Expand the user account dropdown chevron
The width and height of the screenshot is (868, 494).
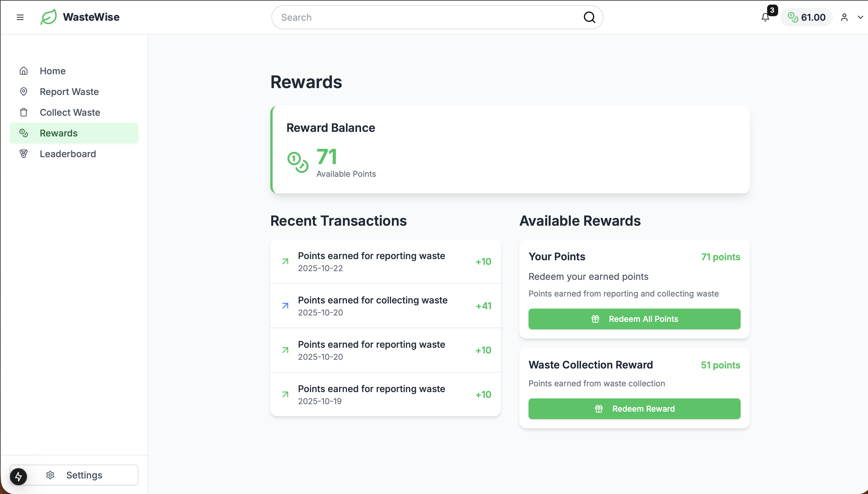pyautogui.click(x=860, y=17)
